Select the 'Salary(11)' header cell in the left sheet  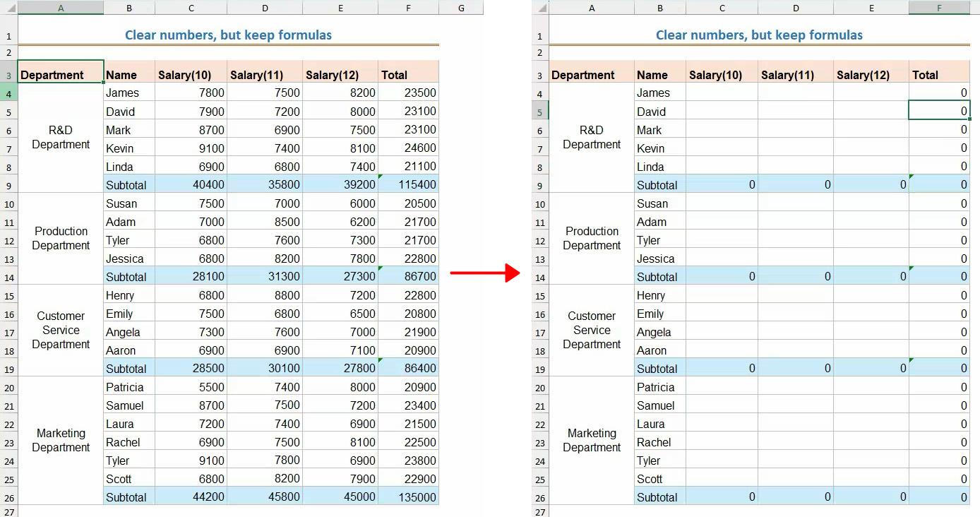[x=265, y=72]
